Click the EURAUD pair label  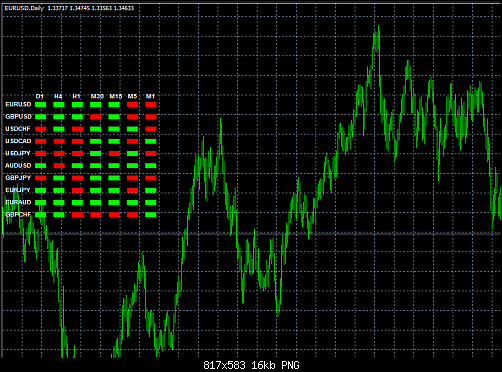tap(18, 202)
